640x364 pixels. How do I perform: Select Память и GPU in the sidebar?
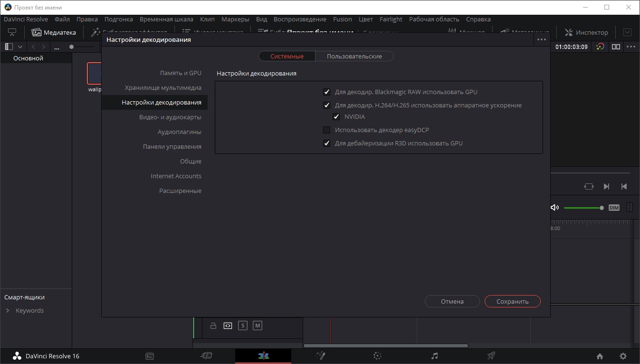[181, 73]
